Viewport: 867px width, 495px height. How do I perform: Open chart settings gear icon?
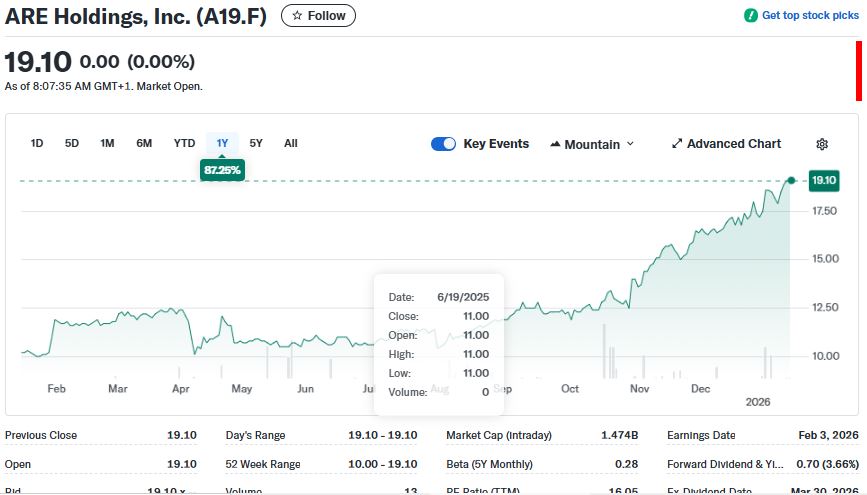[822, 144]
